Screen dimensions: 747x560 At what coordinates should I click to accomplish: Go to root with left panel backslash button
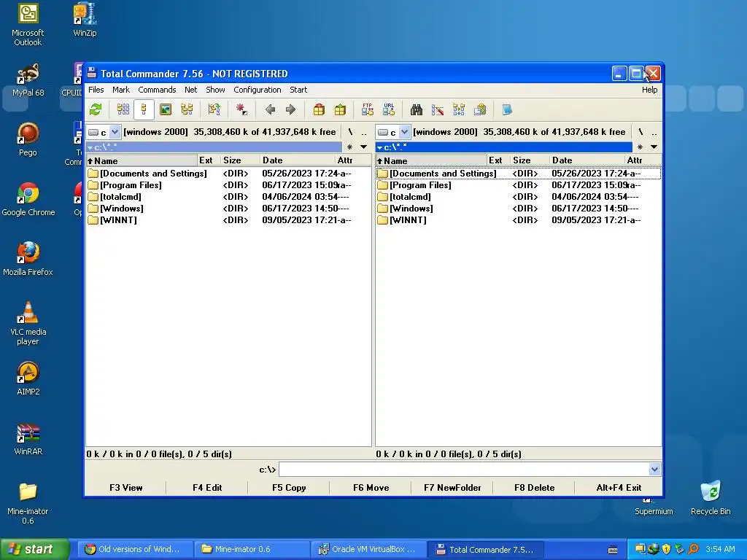[351, 132]
